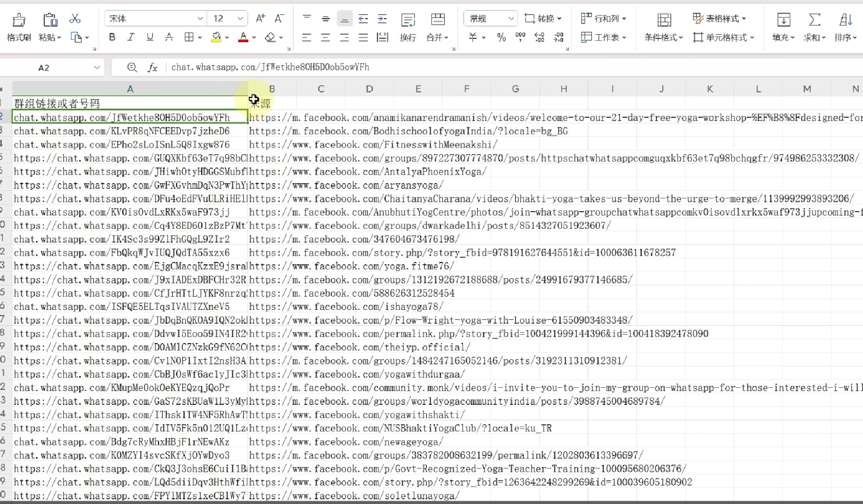Expand border style options arrow
This screenshot has height=504, width=863.
coord(200,37)
